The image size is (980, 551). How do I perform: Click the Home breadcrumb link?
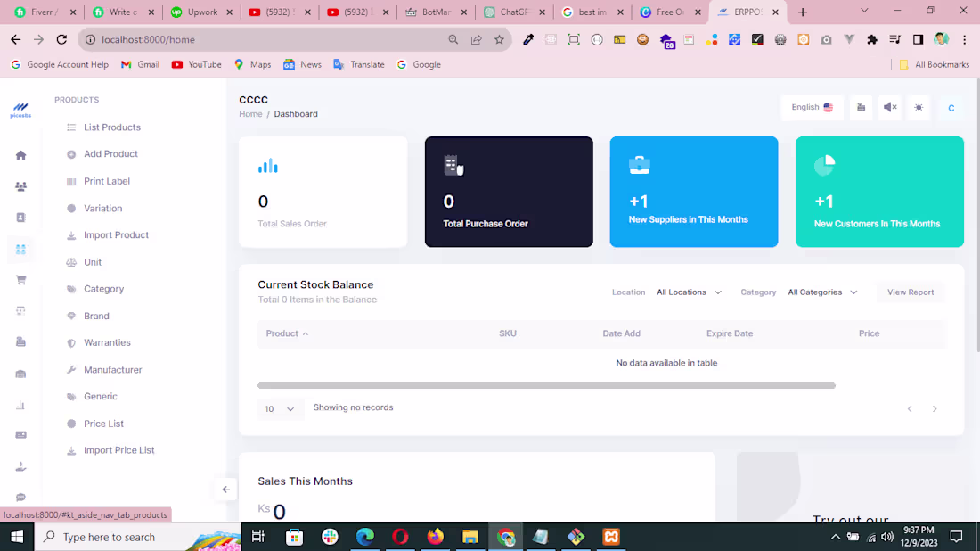(x=250, y=114)
